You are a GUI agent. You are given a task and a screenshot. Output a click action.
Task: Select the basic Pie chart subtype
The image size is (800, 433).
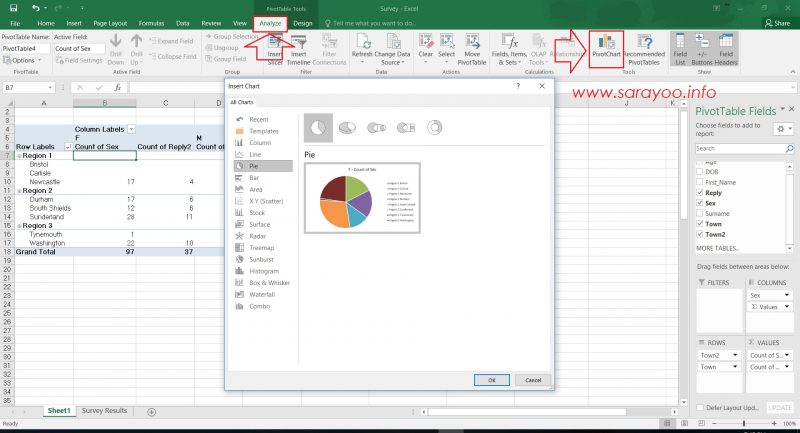pos(318,128)
